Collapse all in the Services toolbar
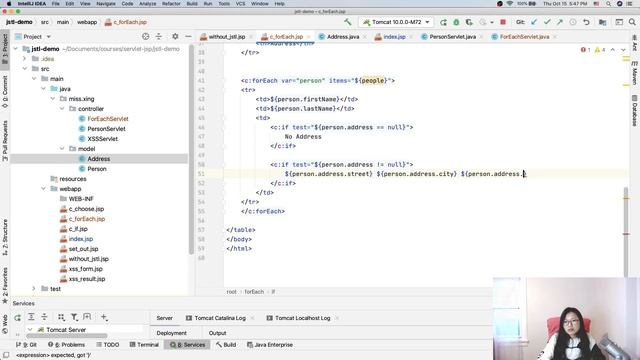 pyautogui.click(x=44, y=317)
